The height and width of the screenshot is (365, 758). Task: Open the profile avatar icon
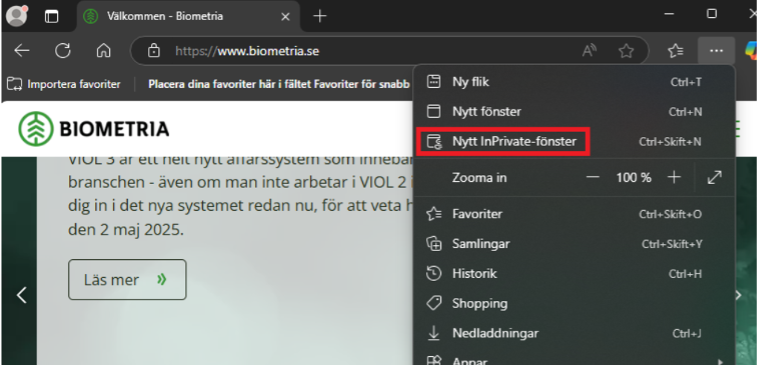click(x=17, y=16)
